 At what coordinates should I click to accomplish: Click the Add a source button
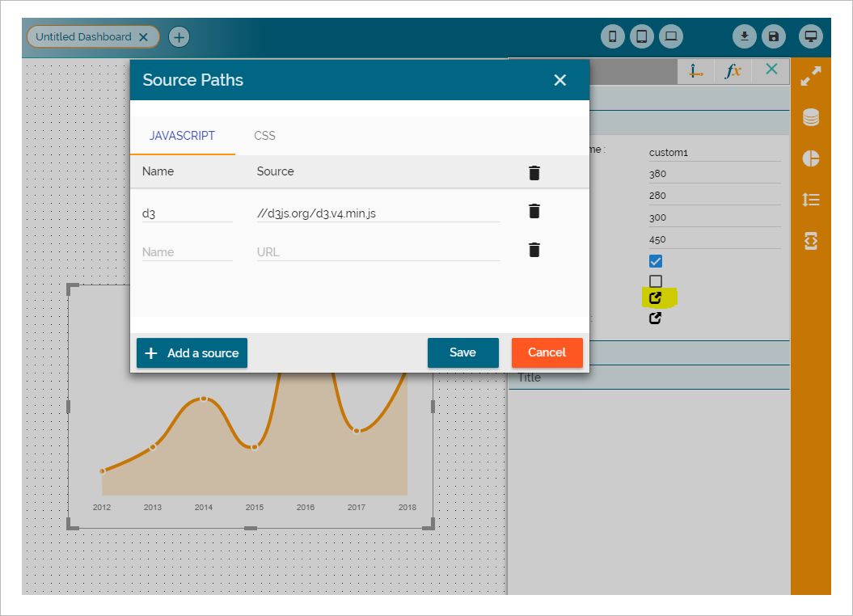pos(192,353)
